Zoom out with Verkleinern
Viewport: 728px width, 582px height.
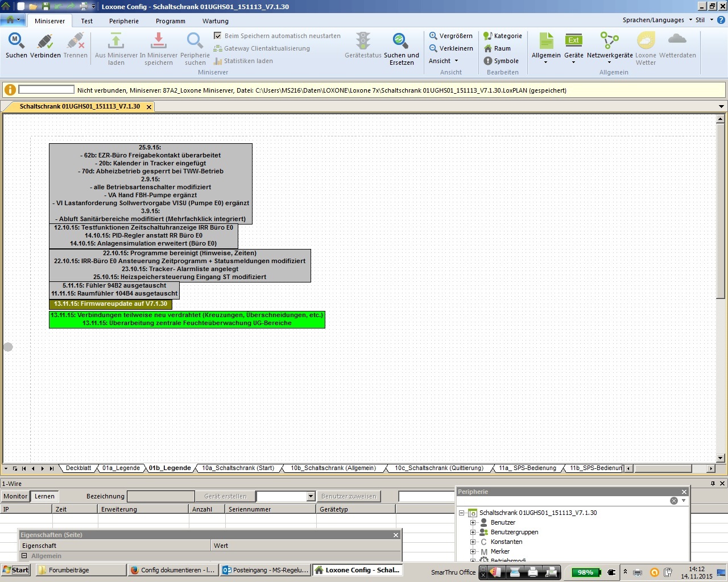pos(450,48)
